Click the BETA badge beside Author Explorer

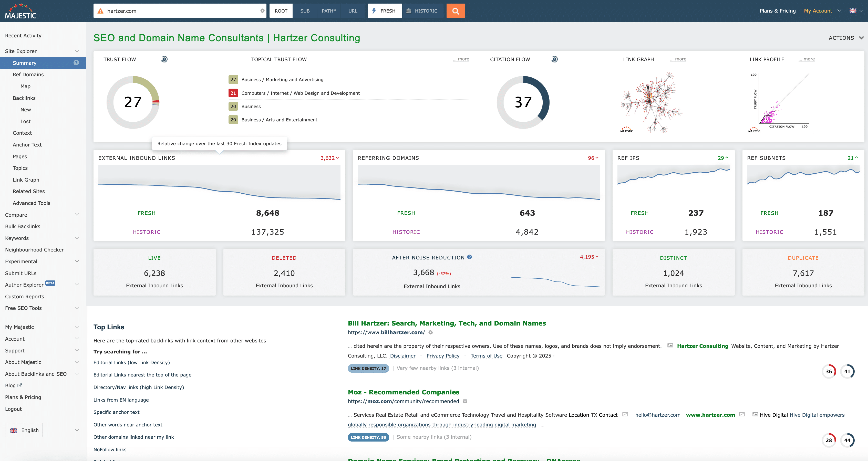pos(50,283)
